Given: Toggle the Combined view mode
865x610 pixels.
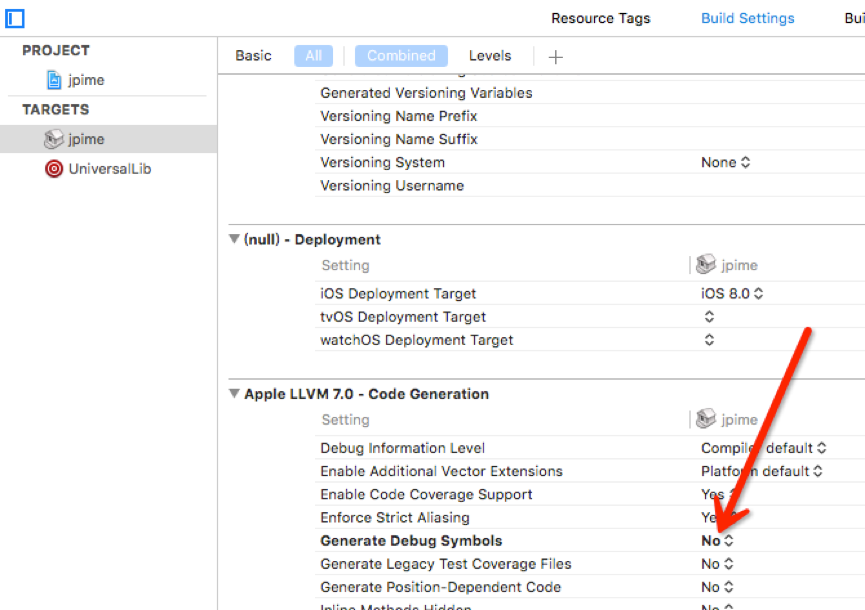Looking at the screenshot, I should click(401, 56).
